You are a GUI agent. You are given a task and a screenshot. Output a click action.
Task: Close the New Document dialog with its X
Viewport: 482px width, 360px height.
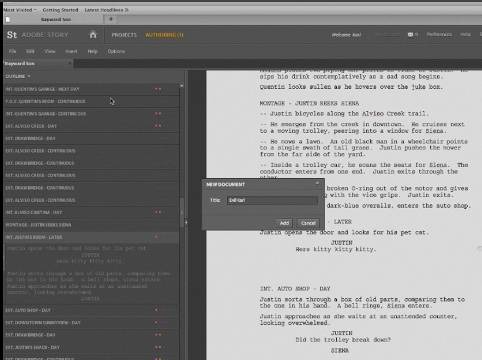tap(317, 183)
